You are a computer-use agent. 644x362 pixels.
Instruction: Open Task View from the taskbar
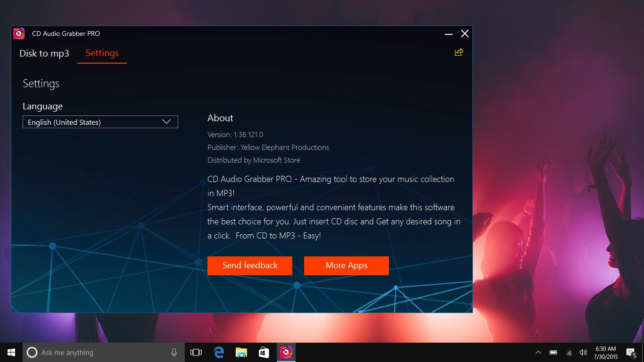196,352
